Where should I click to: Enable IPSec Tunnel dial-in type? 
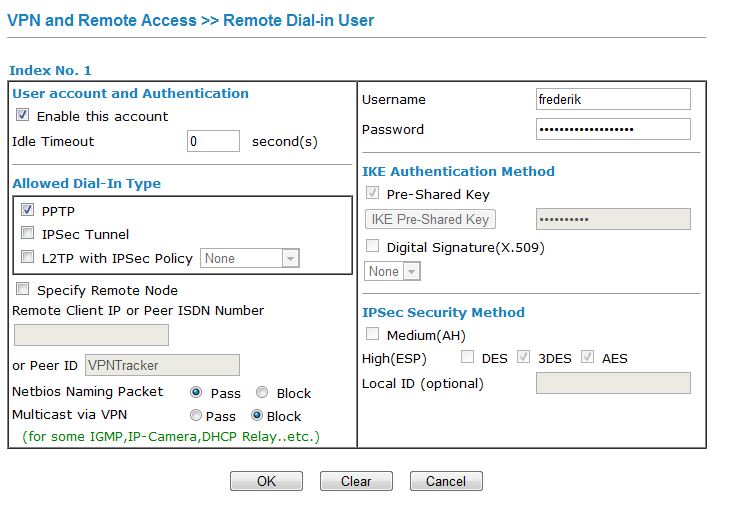coord(27,234)
